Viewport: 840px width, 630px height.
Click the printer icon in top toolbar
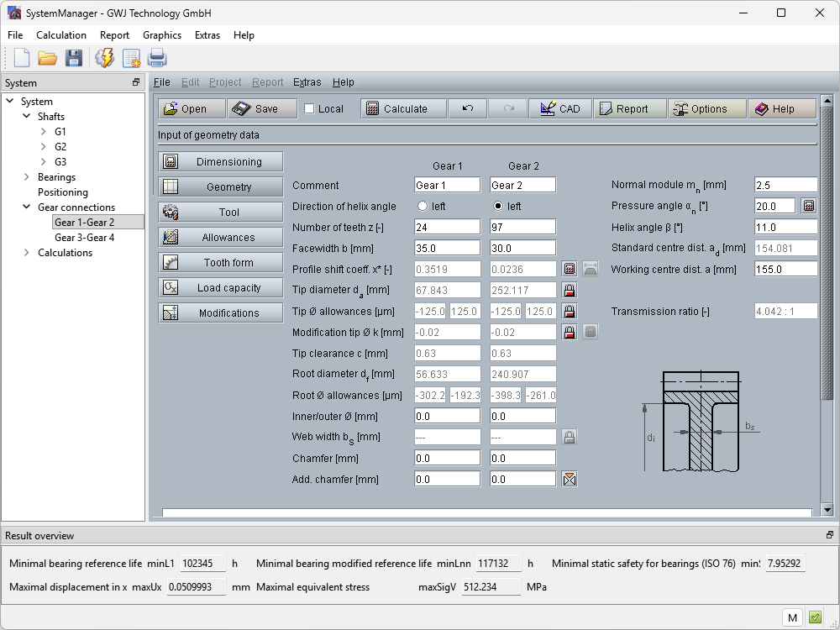(157, 58)
